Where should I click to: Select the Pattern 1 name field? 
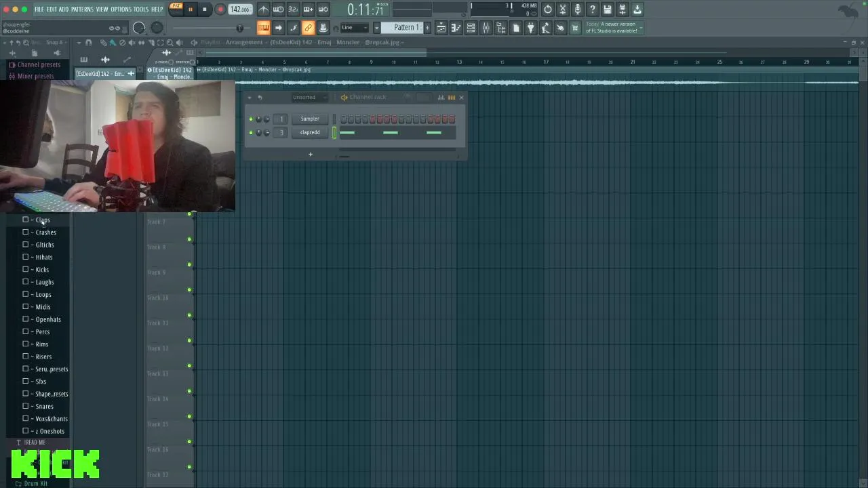[x=403, y=28]
